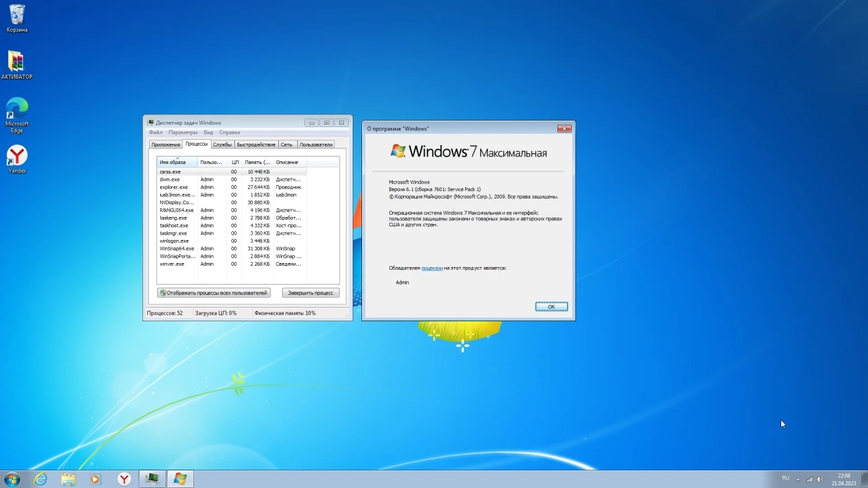Switch to winver taskbar button
868x488 pixels.
click(180, 479)
